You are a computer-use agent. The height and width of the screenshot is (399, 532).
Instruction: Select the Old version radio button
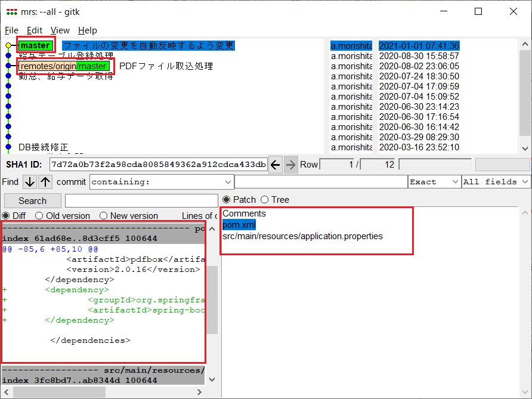(39, 216)
